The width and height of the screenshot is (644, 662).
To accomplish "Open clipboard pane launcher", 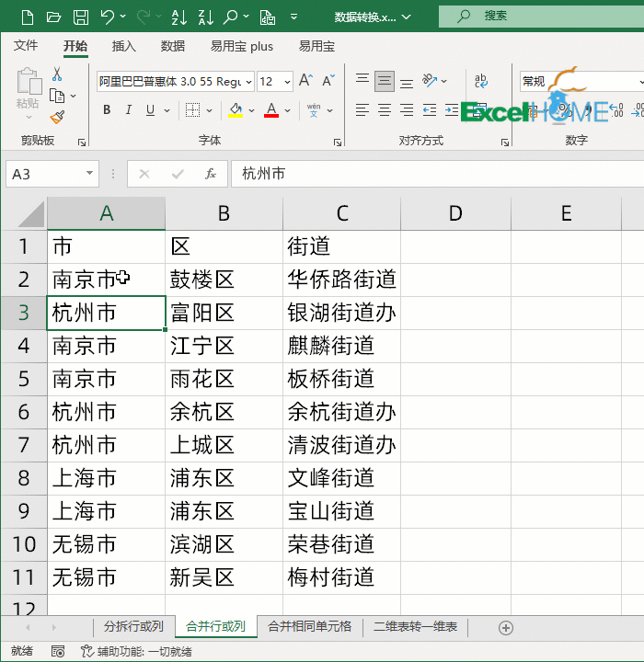I will tap(82, 143).
